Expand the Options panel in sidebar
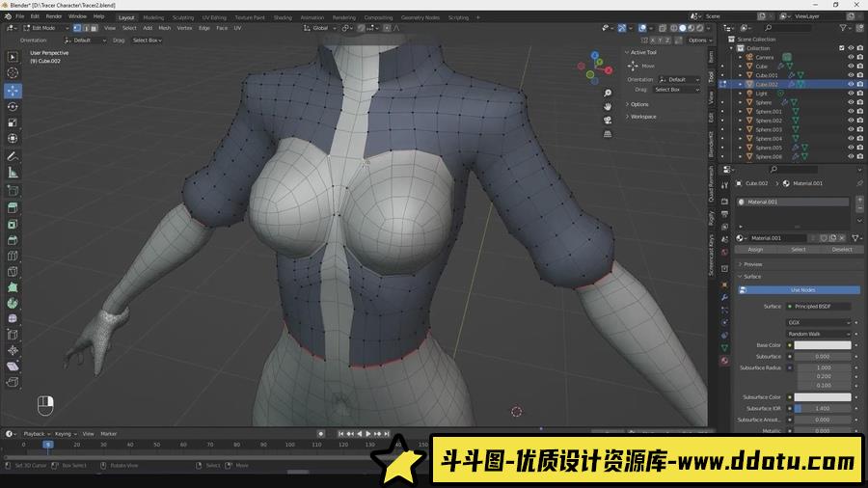This screenshot has width=868, height=488. pos(637,104)
